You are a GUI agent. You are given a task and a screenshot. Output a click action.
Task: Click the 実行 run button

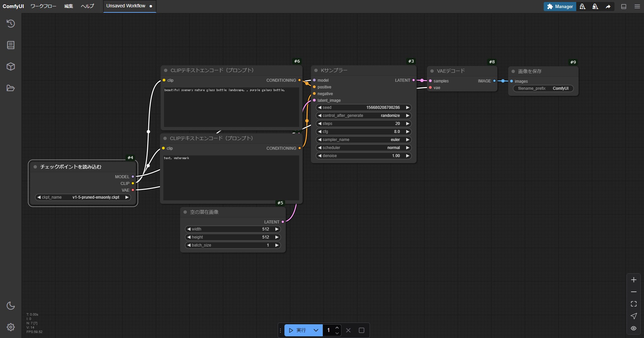tap(298, 330)
